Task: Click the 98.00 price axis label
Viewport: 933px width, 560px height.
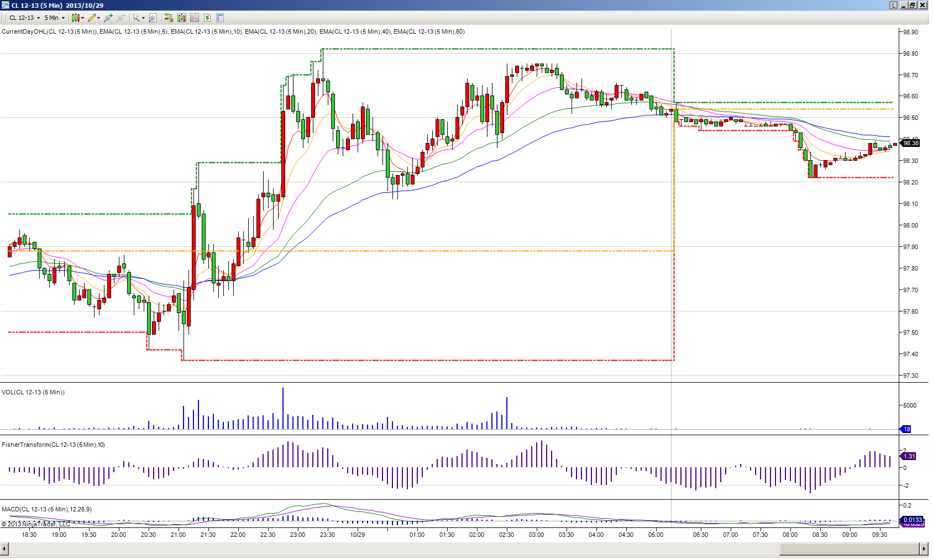Action: click(x=910, y=225)
